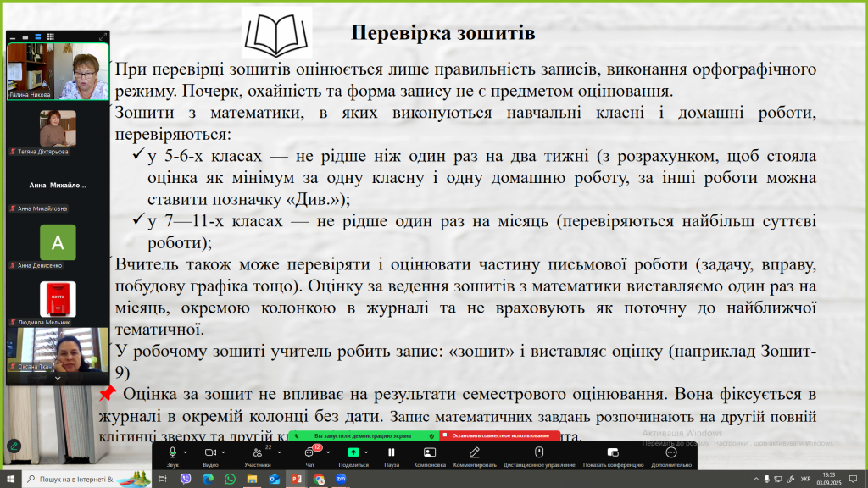Toggle the Видео camera button
Screen dimensions: 868x488
pyautogui.click(x=210, y=456)
